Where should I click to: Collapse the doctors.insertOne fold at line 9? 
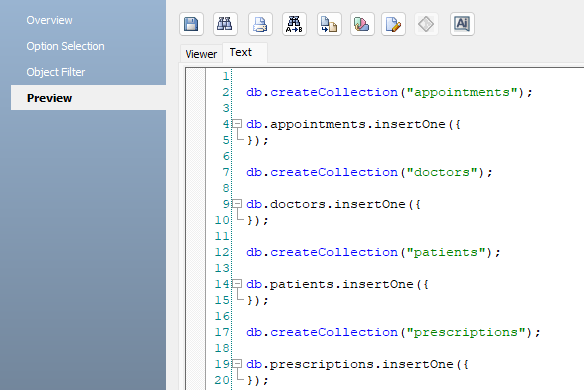point(237,204)
